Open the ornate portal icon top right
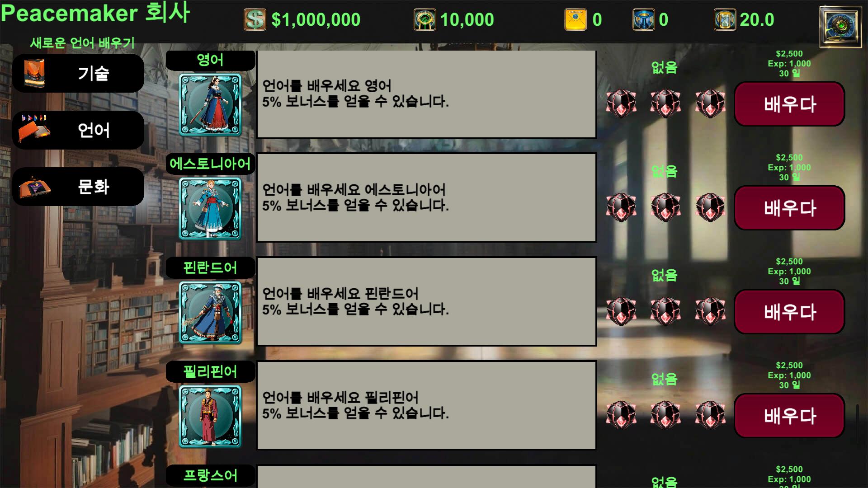This screenshot has width=868, height=488. [840, 27]
